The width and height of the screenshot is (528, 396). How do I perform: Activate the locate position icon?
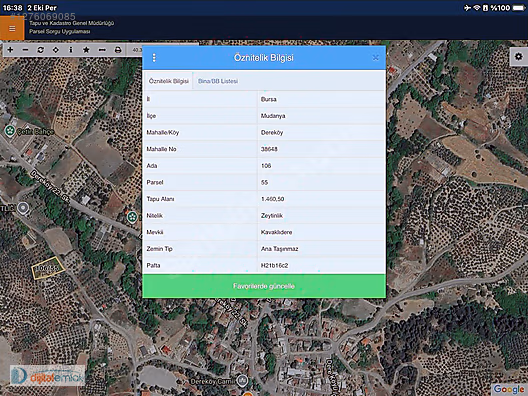56,50
